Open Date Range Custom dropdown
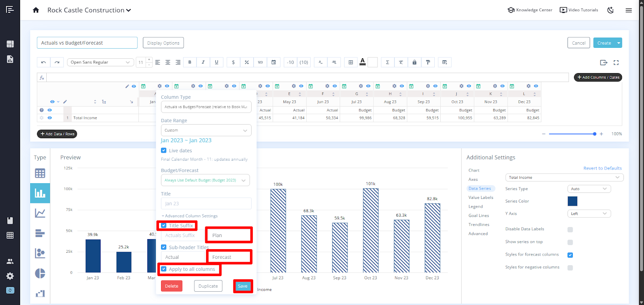The height and width of the screenshot is (305, 644). pos(206,130)
